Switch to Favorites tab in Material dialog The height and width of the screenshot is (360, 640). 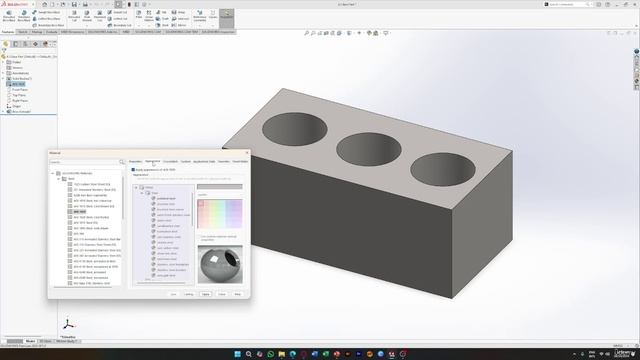pyautogui.click(x=224, y=162)
